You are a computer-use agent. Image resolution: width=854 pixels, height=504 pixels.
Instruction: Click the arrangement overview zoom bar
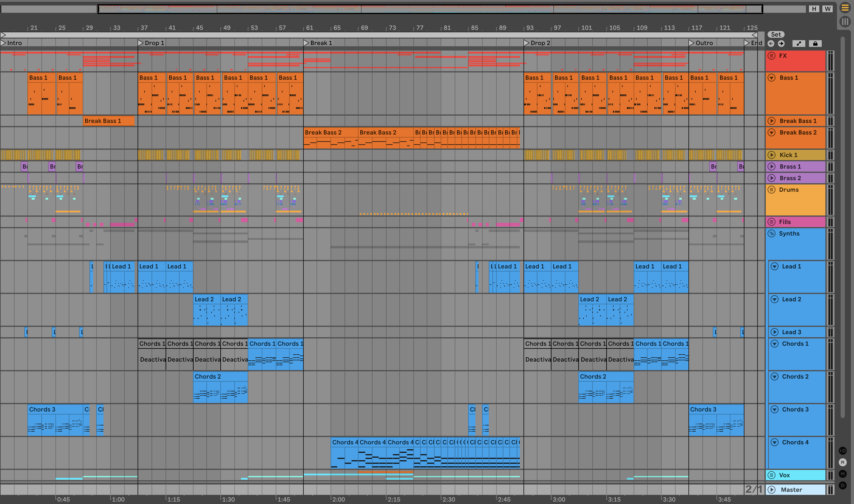pyautogui.click(x=430, y=9)
